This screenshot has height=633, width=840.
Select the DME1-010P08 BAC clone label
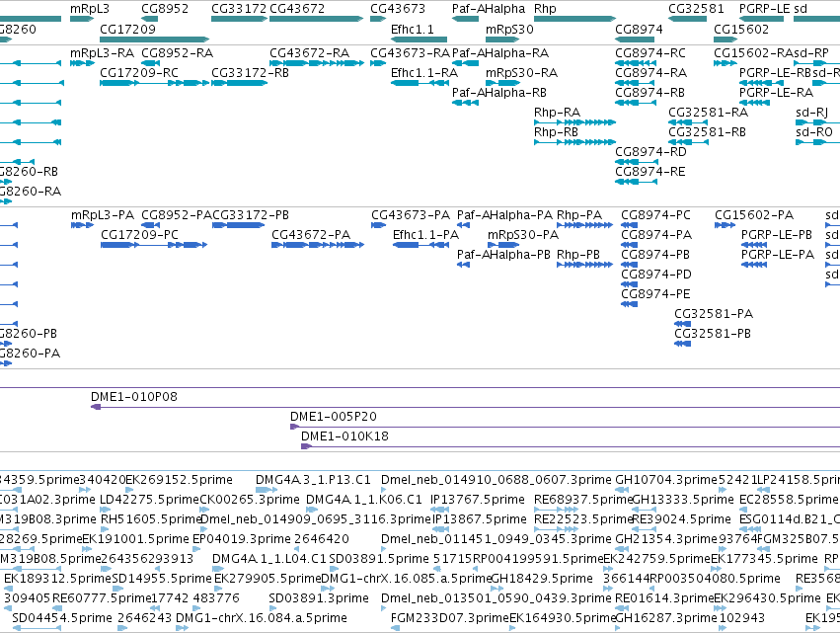click(x=134, y=397)
